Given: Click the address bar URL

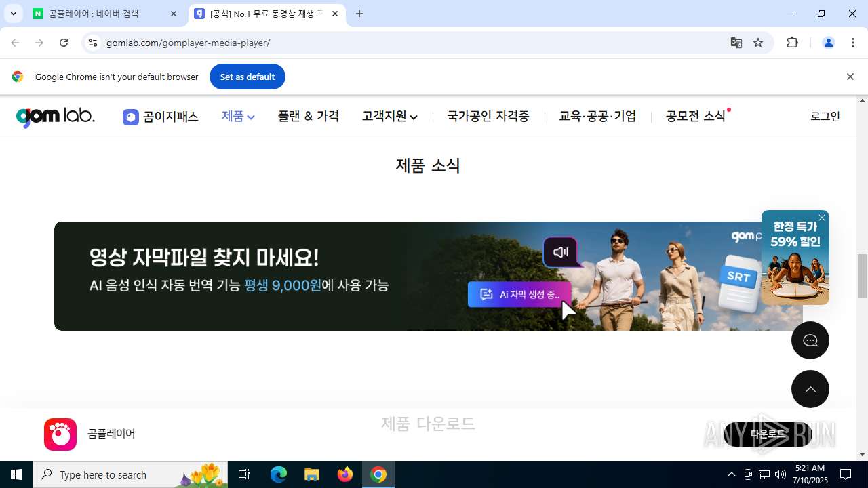Looking at the screenshot, I should [x=189, y=43].
